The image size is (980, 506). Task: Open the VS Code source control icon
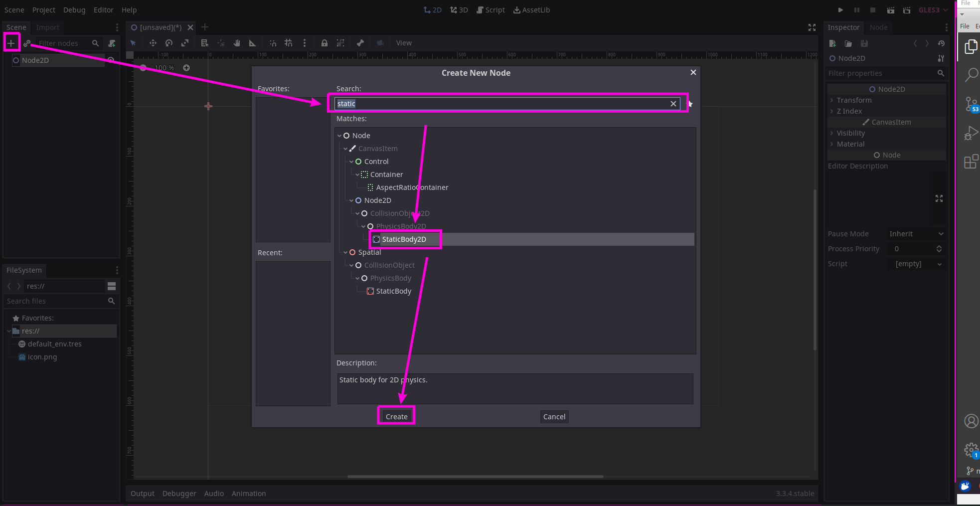(x=971, y=104)
